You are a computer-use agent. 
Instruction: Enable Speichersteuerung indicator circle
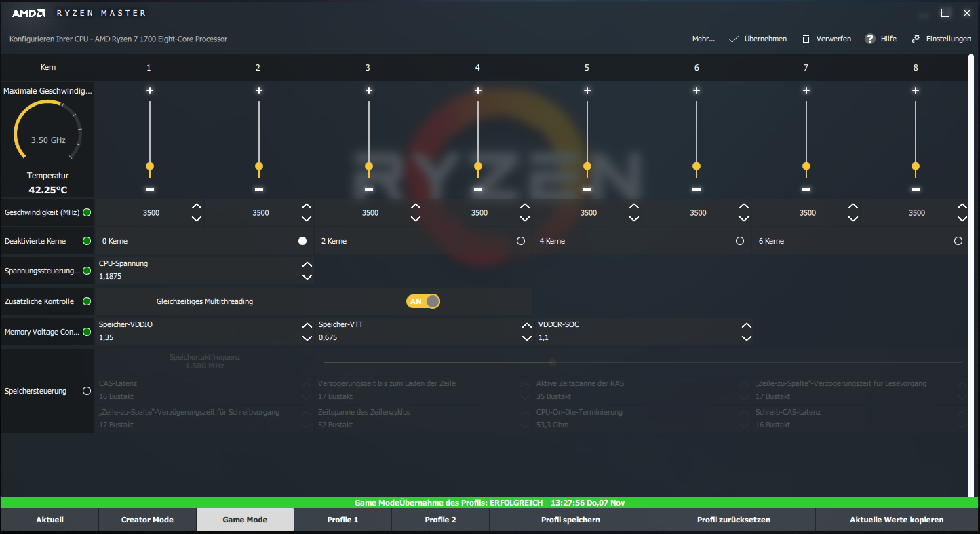(87, 391)
